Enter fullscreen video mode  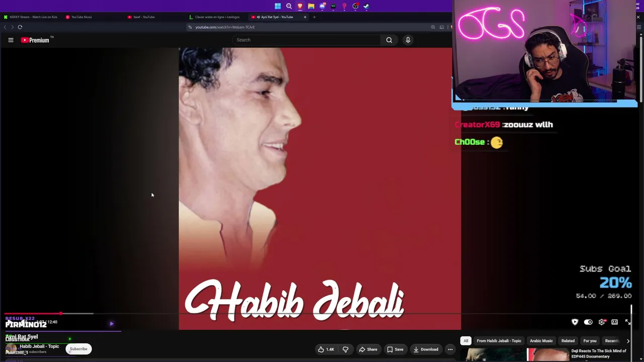628,322
